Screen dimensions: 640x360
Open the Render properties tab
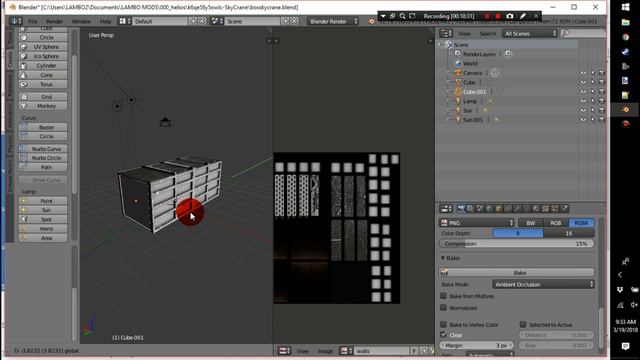pos(461,209)
